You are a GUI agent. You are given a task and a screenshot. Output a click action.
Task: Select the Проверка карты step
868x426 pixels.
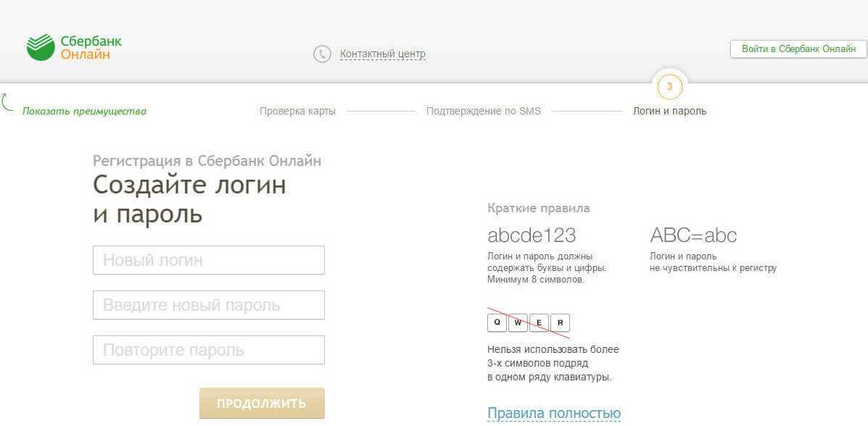[297, 112]
